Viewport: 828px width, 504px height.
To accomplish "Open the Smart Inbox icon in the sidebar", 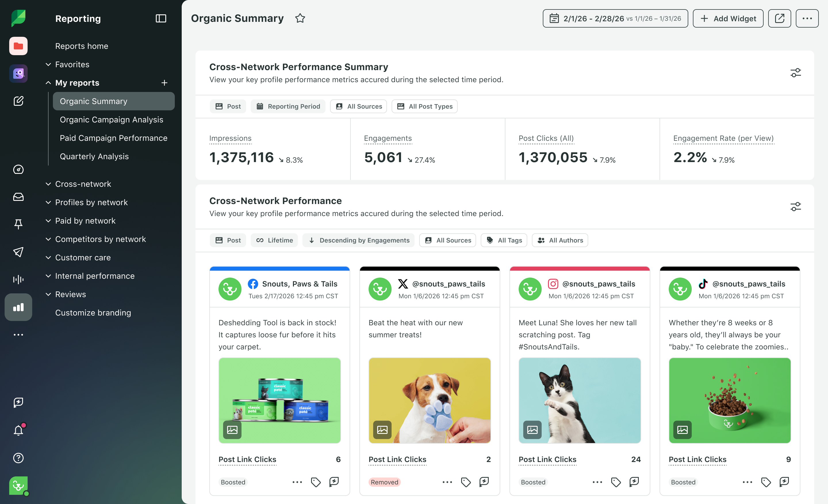I will pyautogui.click(x=18, y=197).
